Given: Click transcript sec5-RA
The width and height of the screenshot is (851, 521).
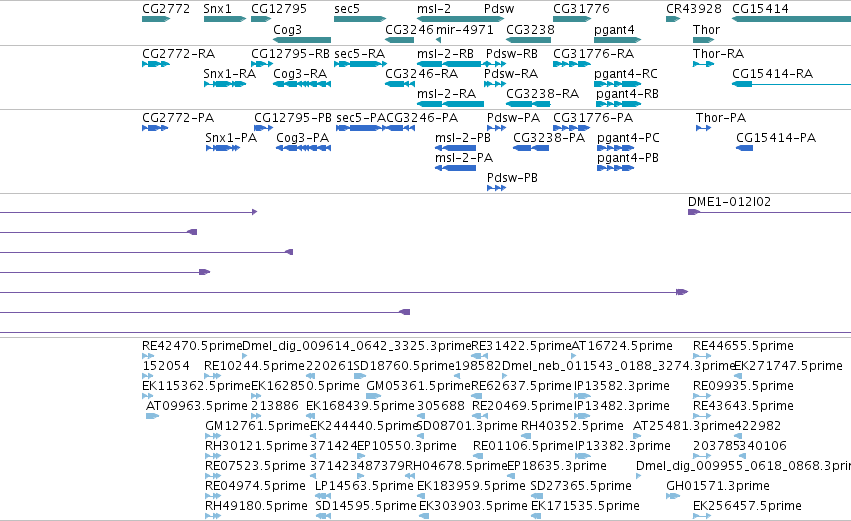Looking at the screenshot, I should tap(360, 64).
